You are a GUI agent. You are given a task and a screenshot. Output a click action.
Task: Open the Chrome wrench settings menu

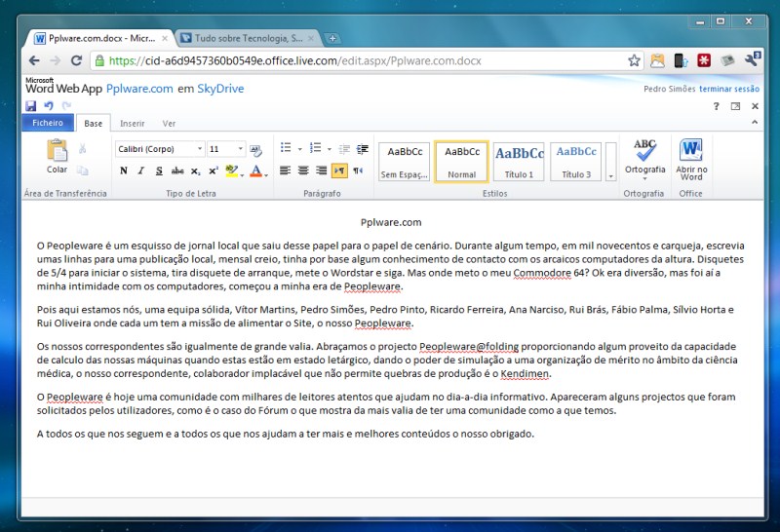[x=752, y=59]
